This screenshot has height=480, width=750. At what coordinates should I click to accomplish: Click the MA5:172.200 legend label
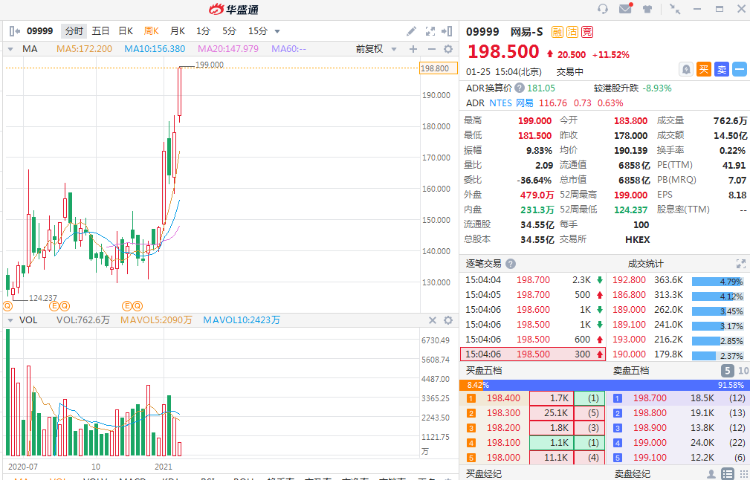coord(84,49)
